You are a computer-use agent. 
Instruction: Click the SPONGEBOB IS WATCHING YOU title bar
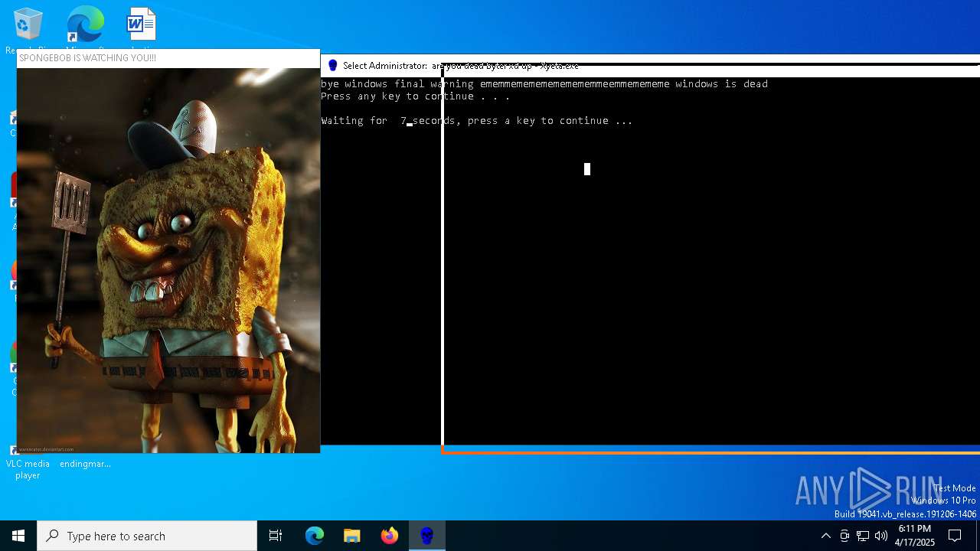point(168,58)
